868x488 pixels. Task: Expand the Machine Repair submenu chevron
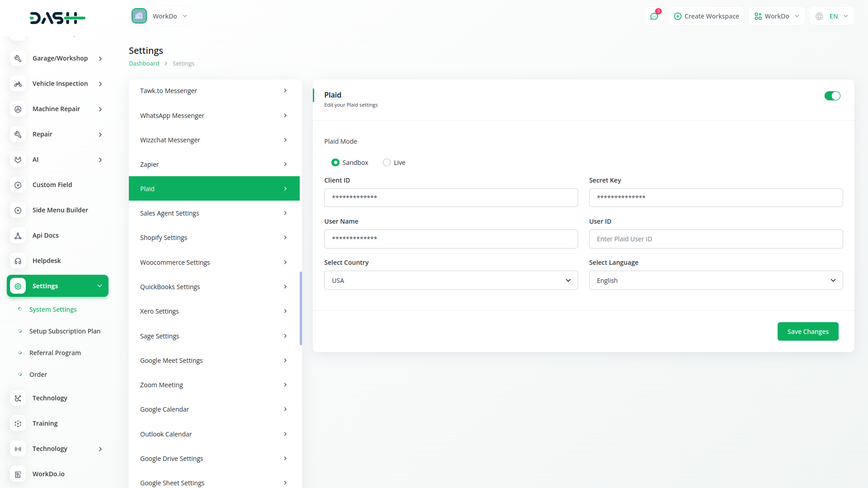[x=100, y=109]
